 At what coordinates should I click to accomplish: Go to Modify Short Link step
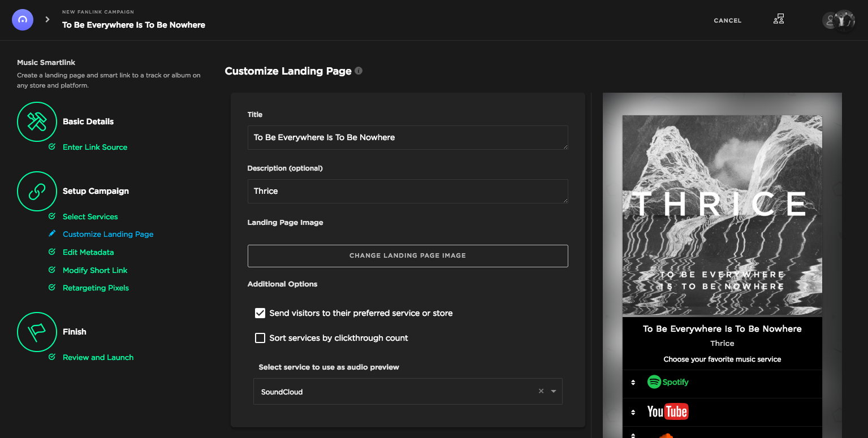click(x=95, y=270)
